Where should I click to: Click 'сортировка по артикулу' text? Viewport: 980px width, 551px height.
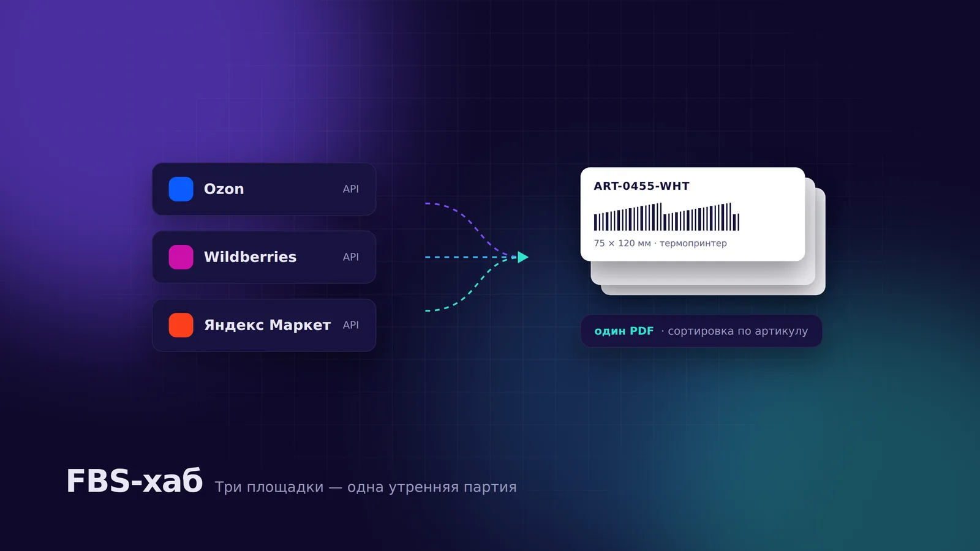click(x=737, y=331)
